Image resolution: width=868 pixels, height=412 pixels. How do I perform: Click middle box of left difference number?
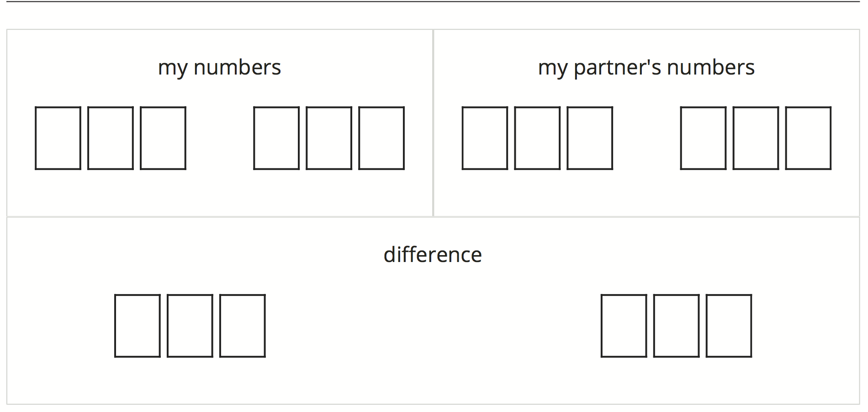click(190, 326)
